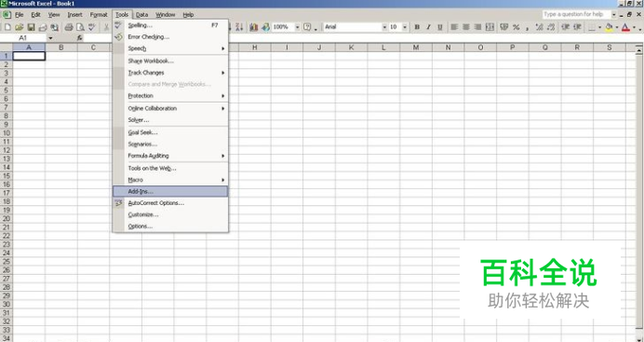Click the Borders toolbar button

click(x=592, y=27)
